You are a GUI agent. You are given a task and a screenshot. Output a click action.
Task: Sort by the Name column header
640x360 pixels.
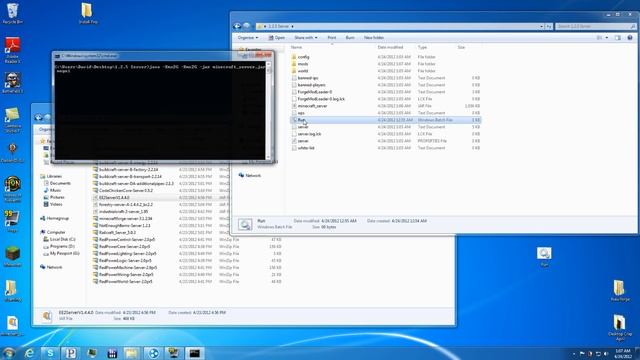pos(296,47)
